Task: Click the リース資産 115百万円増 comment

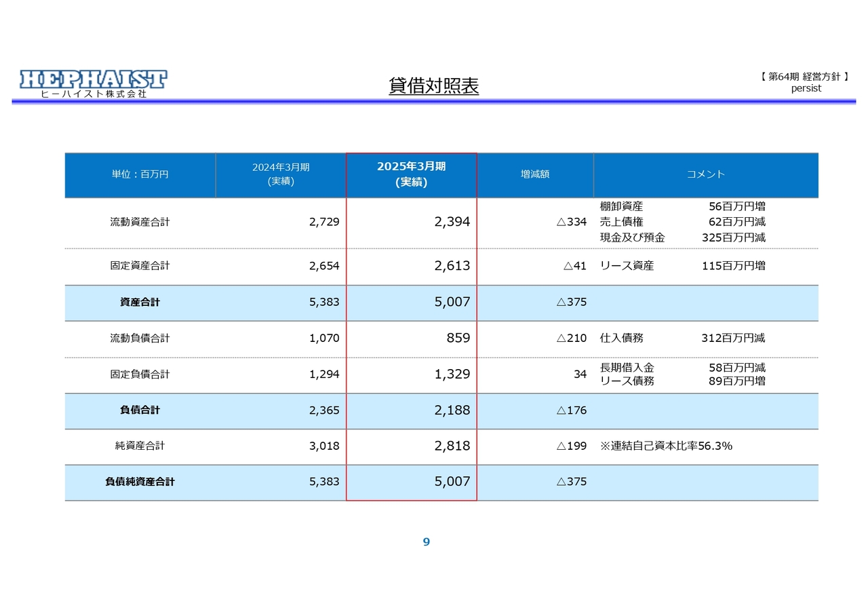Action: click(x=683, y=266)
